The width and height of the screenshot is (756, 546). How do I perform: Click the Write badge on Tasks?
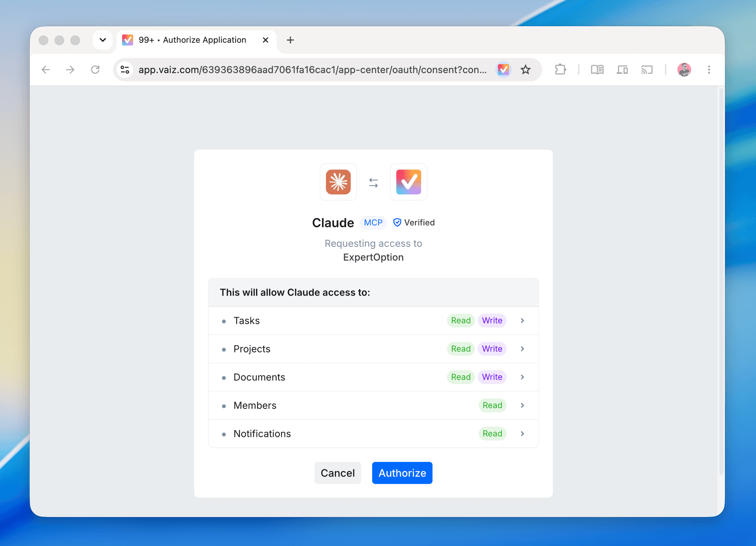click(x=492, y=321)
